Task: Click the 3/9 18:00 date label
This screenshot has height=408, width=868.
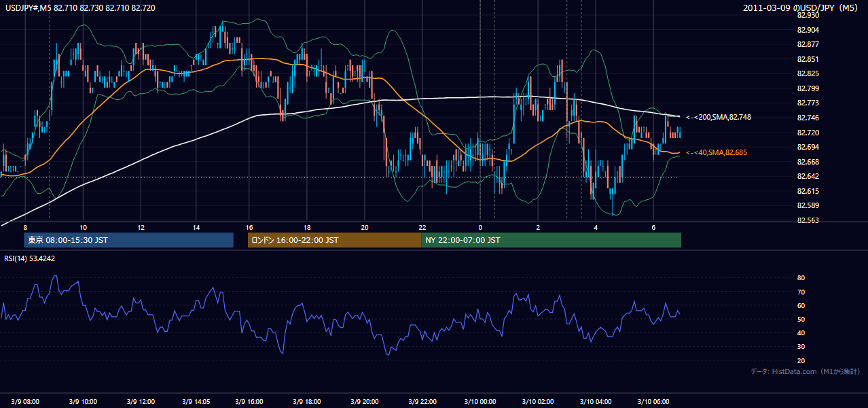Action: click(x=306, y=401)
